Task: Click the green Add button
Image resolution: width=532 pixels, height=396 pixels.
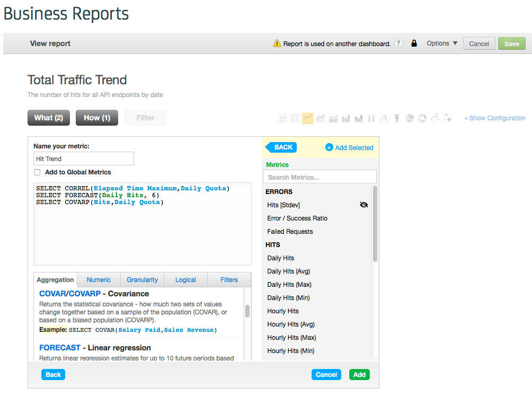Action: [359, 374]
